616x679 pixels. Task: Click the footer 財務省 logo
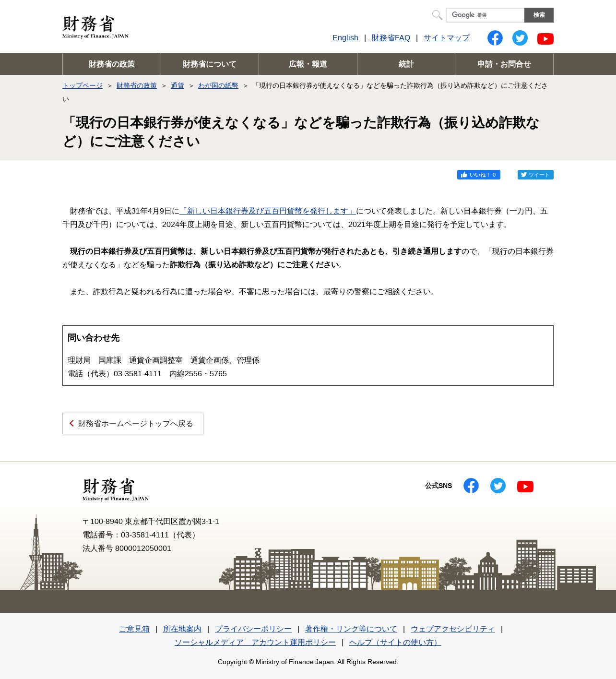(116, 489)
